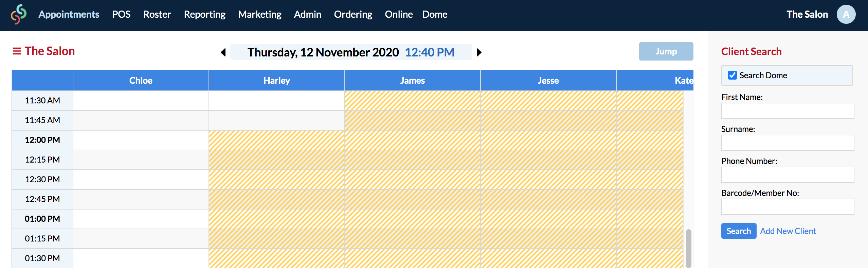Uncheck the Search Dome checkbox
868x268 pixels.
click(733, 75)
